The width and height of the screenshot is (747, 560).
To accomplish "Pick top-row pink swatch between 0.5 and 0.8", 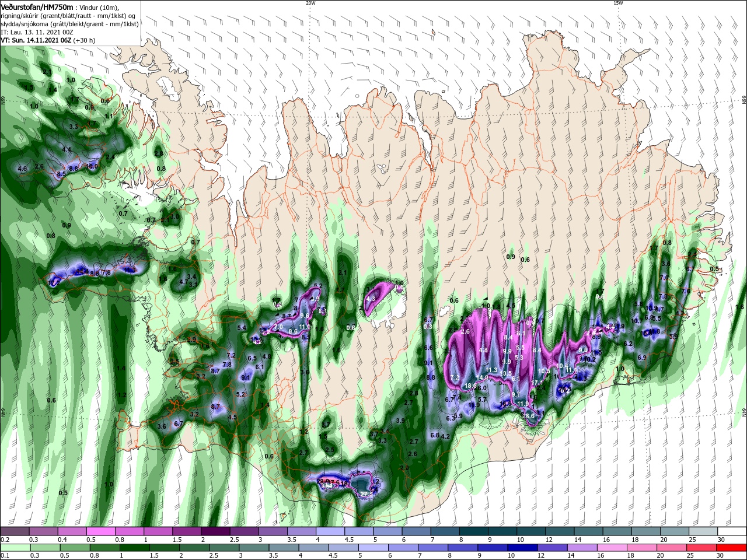I will pos(100,531).
